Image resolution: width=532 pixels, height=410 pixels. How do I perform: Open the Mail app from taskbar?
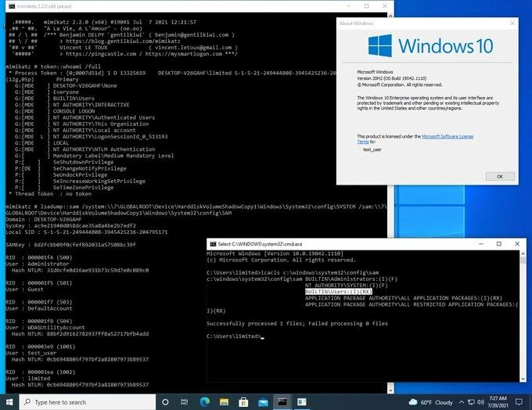[262, 401]
